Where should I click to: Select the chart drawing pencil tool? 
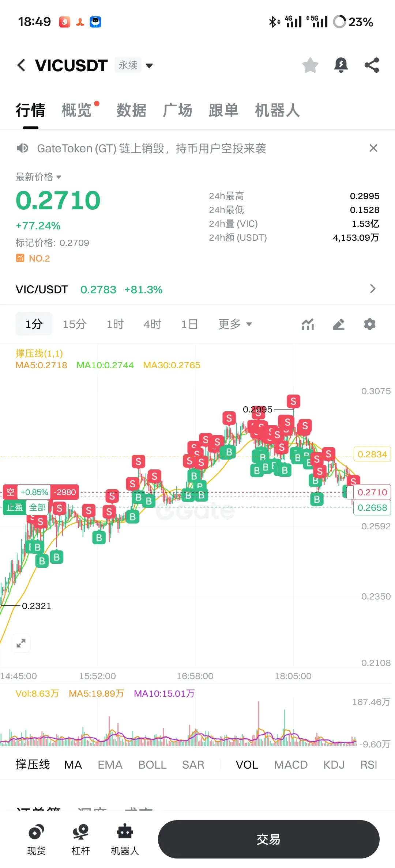339,324
